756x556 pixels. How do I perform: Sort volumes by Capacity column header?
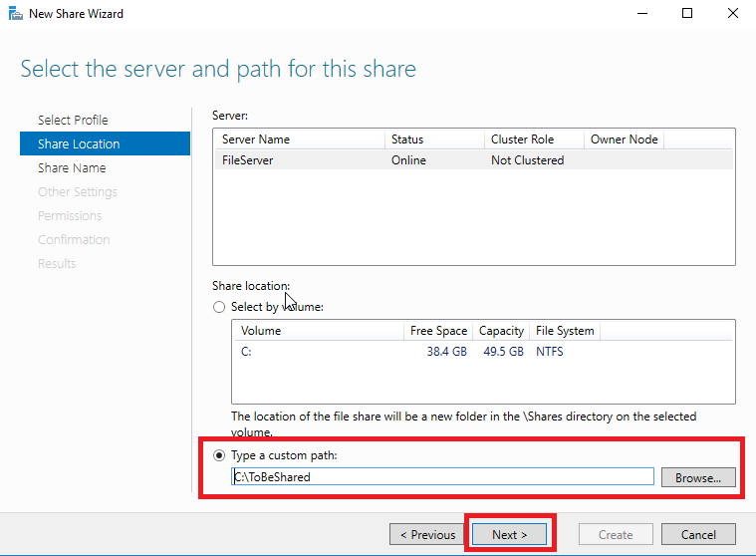click(x=501, y=331)
